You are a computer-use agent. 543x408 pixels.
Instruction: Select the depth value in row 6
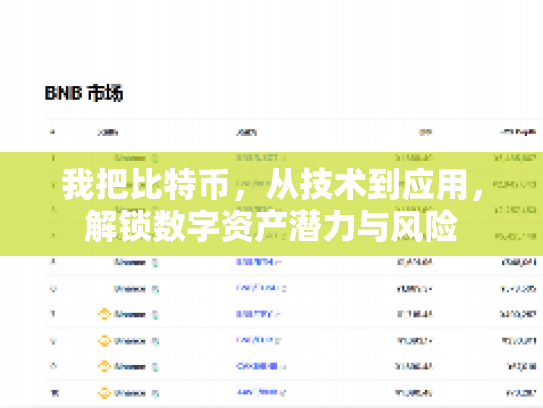(x=518, y=289)
